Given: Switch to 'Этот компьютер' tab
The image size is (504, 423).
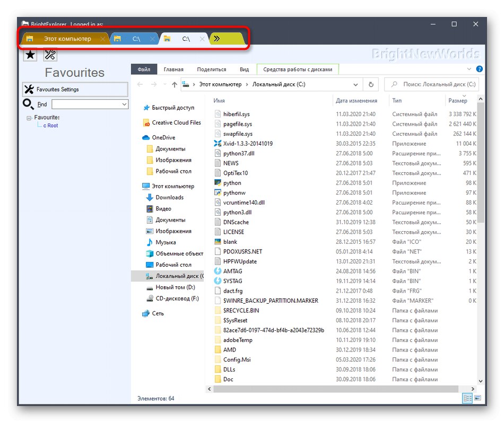Looking at the screenshot, I should (65, 39).
